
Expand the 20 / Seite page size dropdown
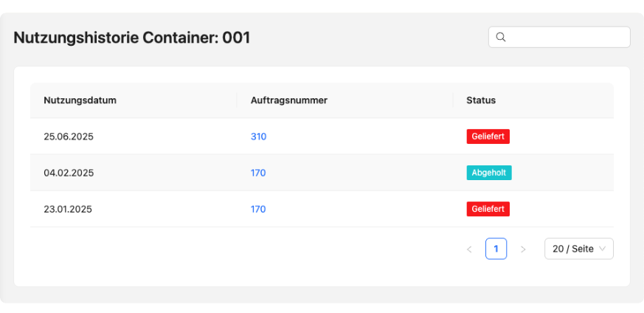[578, 249]
